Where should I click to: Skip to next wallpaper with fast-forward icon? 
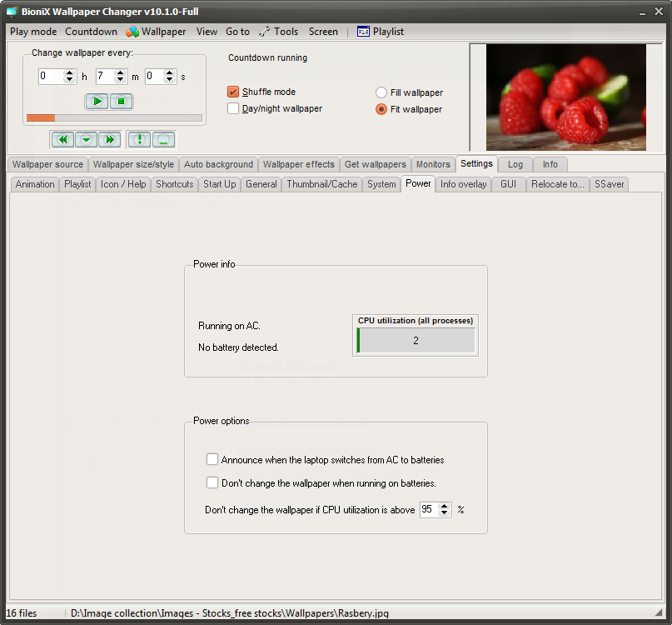[x=110, y=139]
